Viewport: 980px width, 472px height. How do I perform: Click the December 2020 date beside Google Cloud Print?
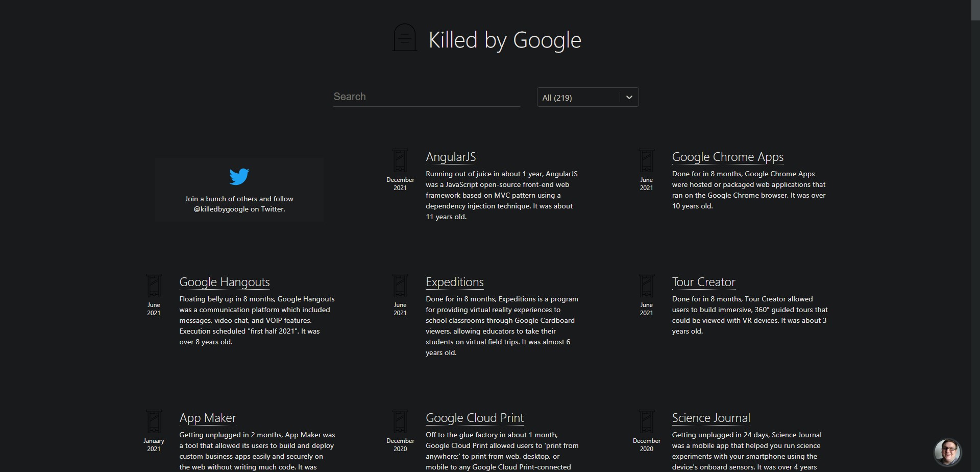[400, 445]
